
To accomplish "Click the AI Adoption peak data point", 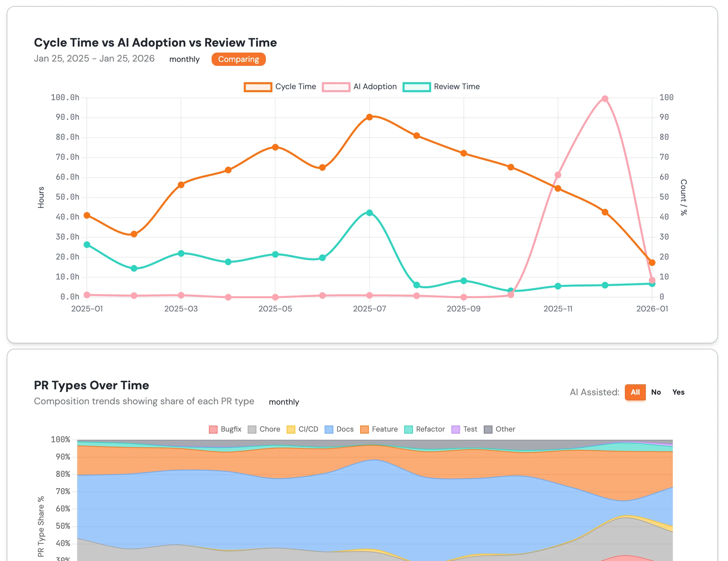I will (x=605, y=99).
